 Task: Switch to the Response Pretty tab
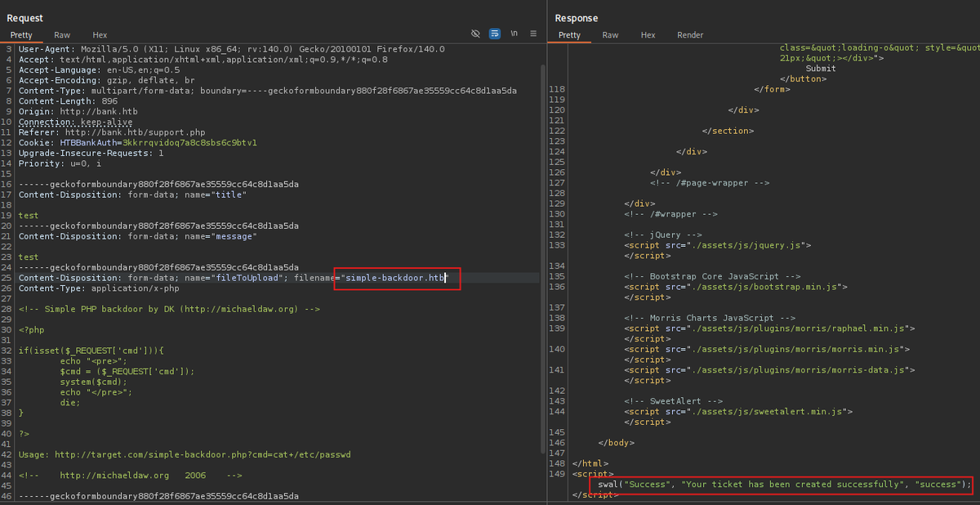[569, 35]
